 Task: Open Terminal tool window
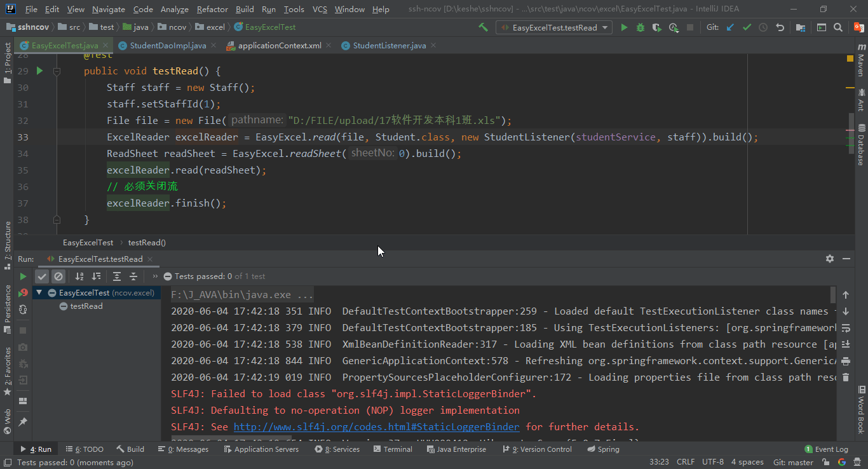393,449
